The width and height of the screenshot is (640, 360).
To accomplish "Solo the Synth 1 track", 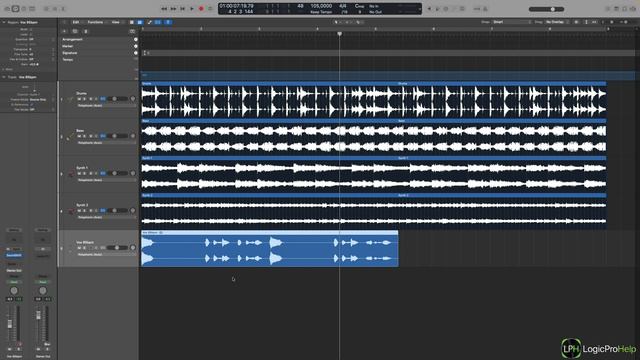I will pos(85,173).
